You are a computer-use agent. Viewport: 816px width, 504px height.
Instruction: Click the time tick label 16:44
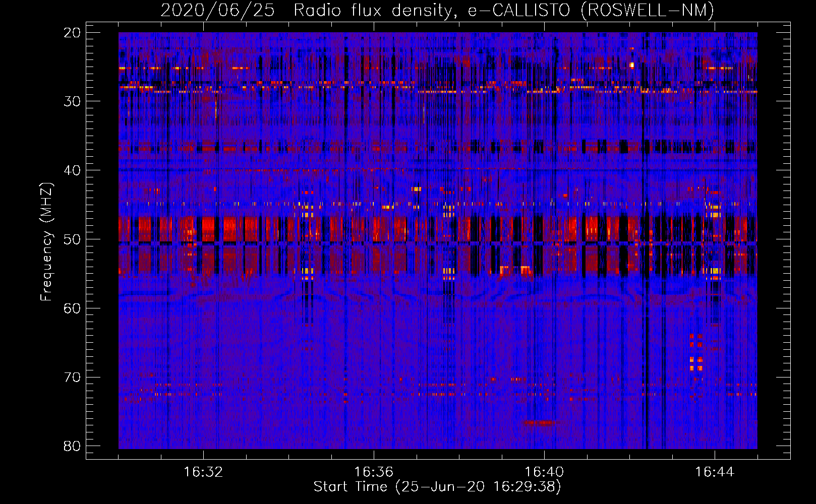(x=715, y=472)
